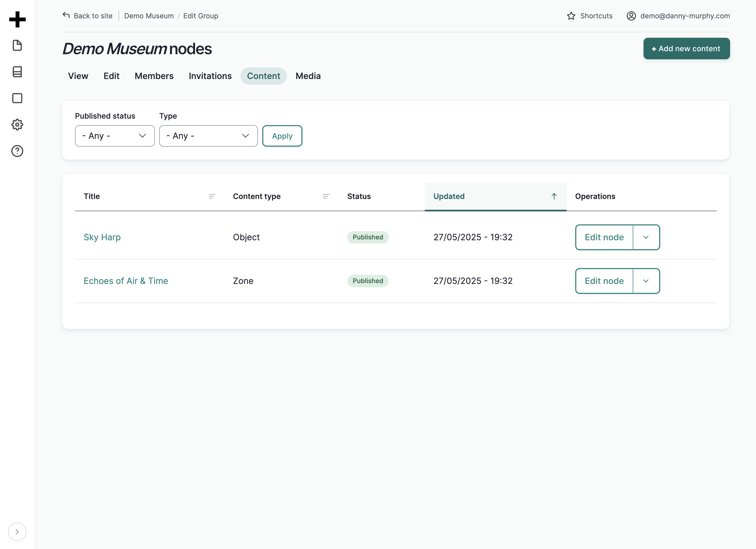Sort by Content type column icon

pyautogui.click(x=326, y=196)
